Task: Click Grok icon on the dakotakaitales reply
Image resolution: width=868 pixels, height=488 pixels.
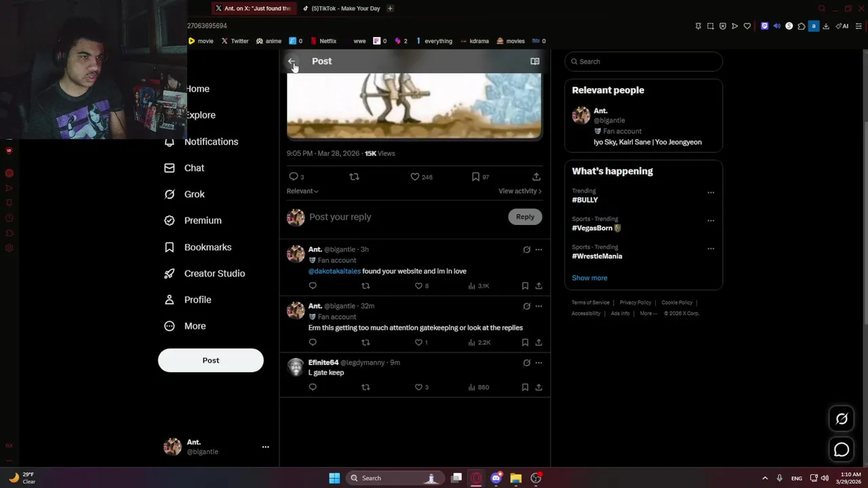Action: click(526, 249)
